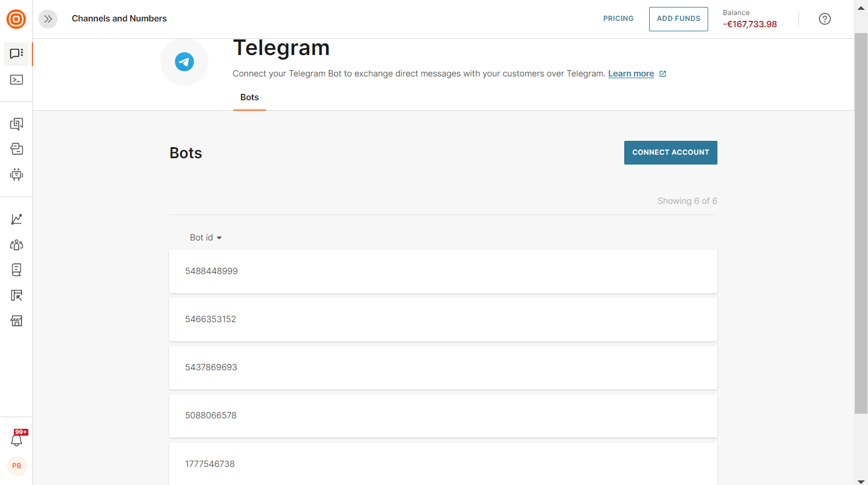868x485 pixels.
Task: Open the Learn more link
Action: (631, 74)
